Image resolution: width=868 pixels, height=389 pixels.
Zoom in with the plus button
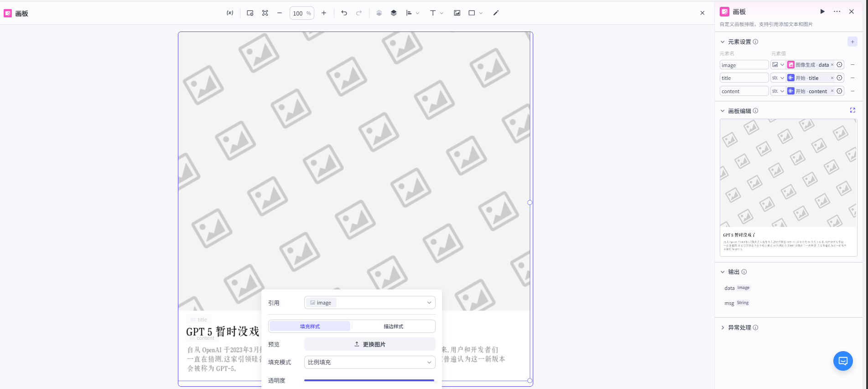coord(324,13)
